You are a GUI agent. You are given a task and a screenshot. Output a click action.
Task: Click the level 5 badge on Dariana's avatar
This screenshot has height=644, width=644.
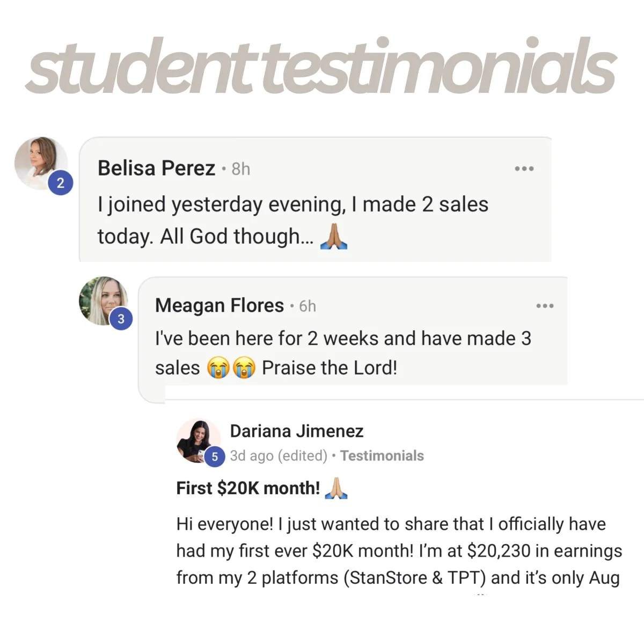[x=215, y=457]
